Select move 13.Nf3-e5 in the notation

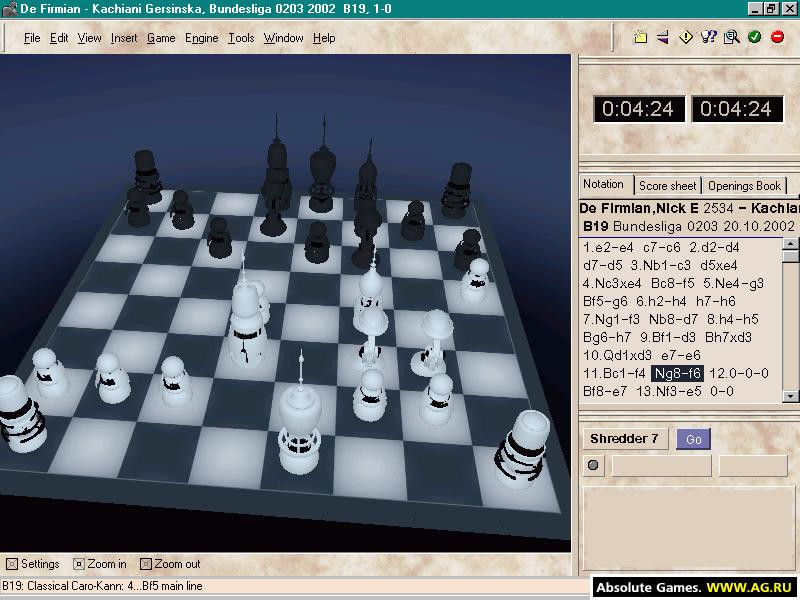click(x=669, y=391)
